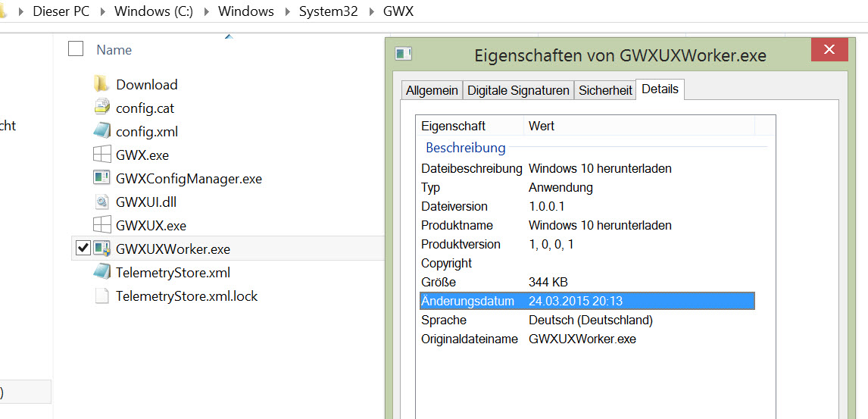This screenshot has height=419, width=868.
Task: Select the Copyright property row
Action: [x=587, y=263]
